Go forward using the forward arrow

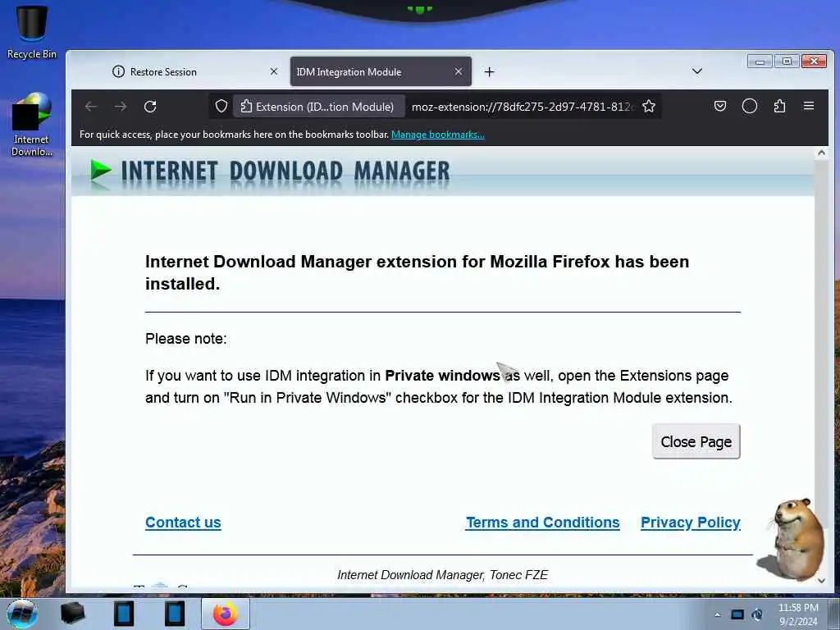121,107
